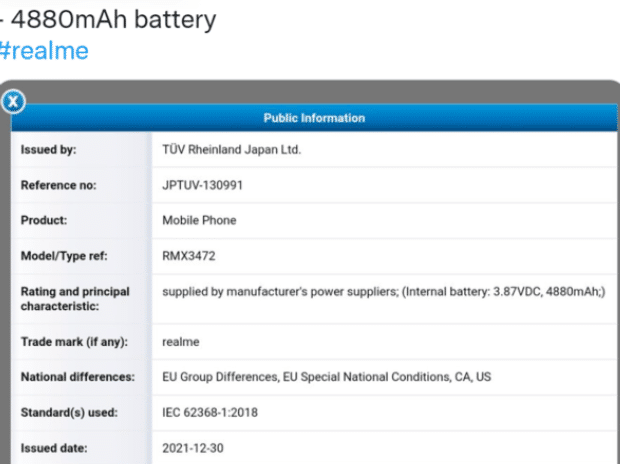Select the TÜV Rheinland Japan Ltd. value

coord(231,150)
